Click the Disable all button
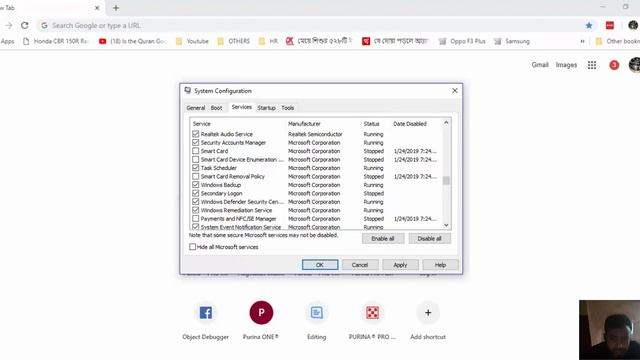This screenshot has height=360, width=640. pyautogui.click(x=429, y=238)
